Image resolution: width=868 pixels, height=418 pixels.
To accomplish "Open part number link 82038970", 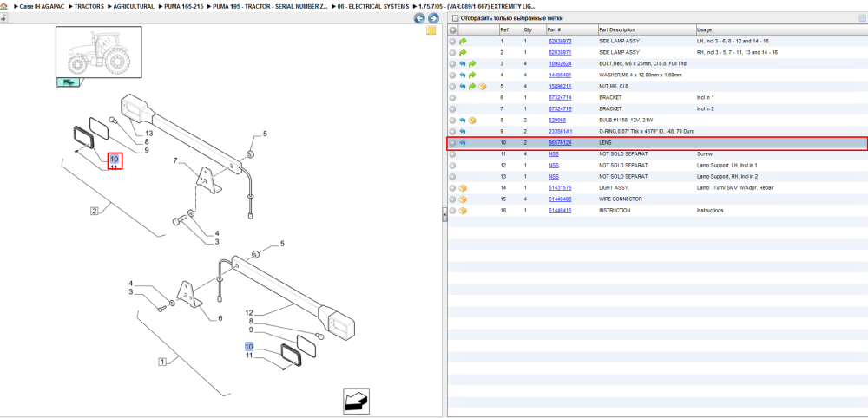I will (x=560, y=41).
